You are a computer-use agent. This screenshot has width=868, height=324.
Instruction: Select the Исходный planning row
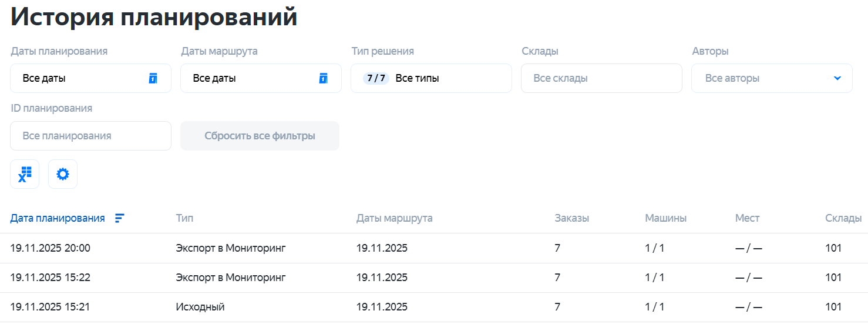tap(200, 307)
